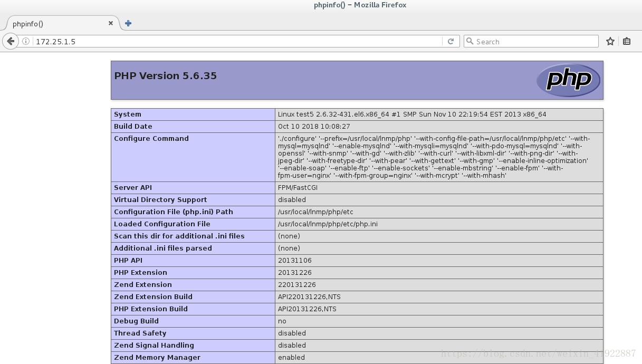Select the FPM/FastCGI value
Viewport: 642px width, 364px height.
pyautogui.click(x=298, y=187)
